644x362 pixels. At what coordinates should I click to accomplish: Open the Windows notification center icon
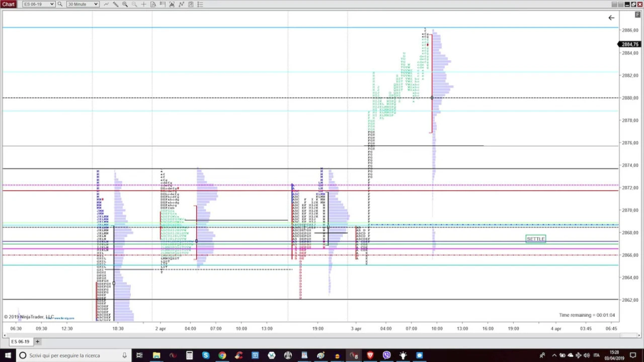(633, 355)
